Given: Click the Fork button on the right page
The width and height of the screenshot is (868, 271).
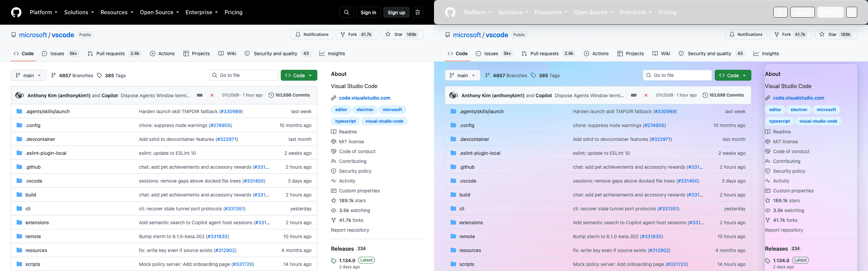Looking at the screenshot, I should coord(791,35).
